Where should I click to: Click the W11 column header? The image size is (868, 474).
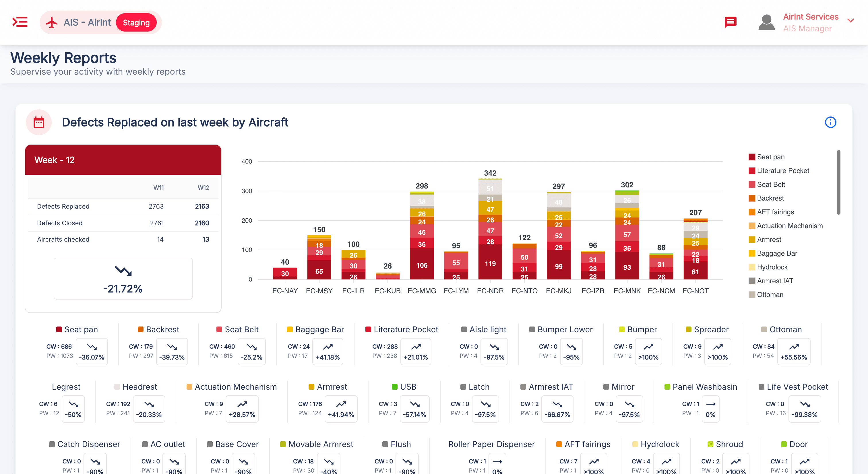(158, 188)
